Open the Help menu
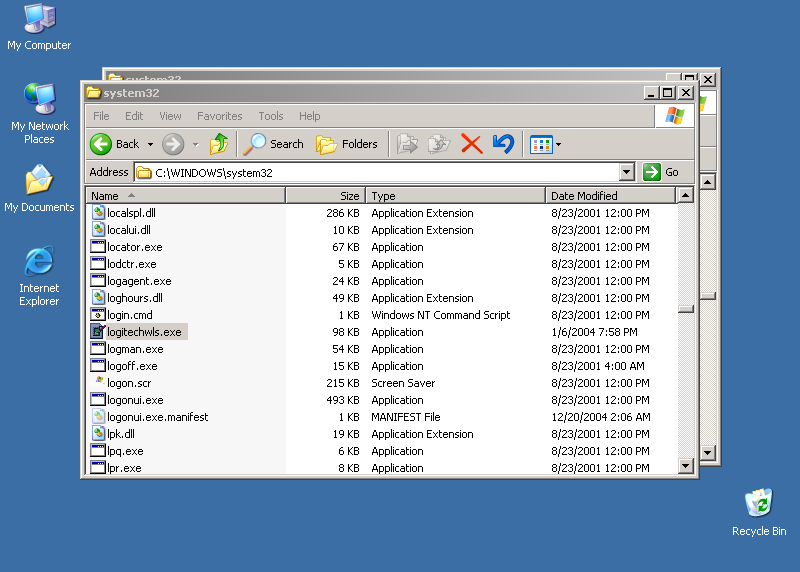The image size is (800, 572). [309, 116]
